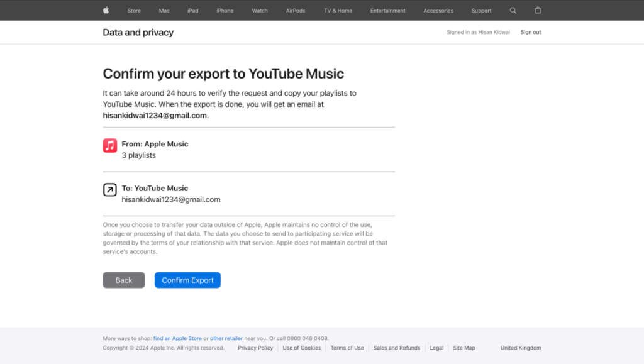644x364 pixels.
Task: Open search via magnifying glass icon
Action: 513,10
